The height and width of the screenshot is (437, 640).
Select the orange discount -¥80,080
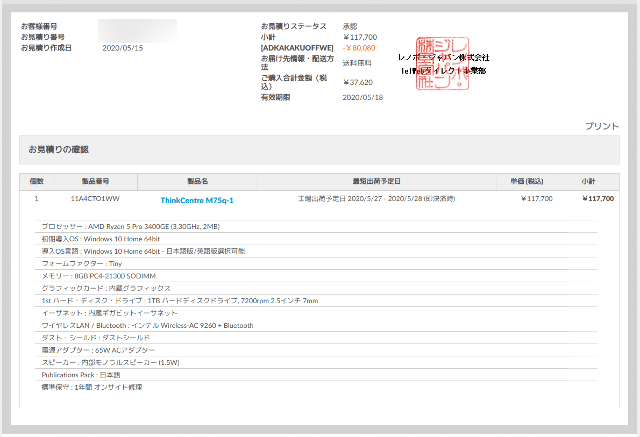(359, 48)
